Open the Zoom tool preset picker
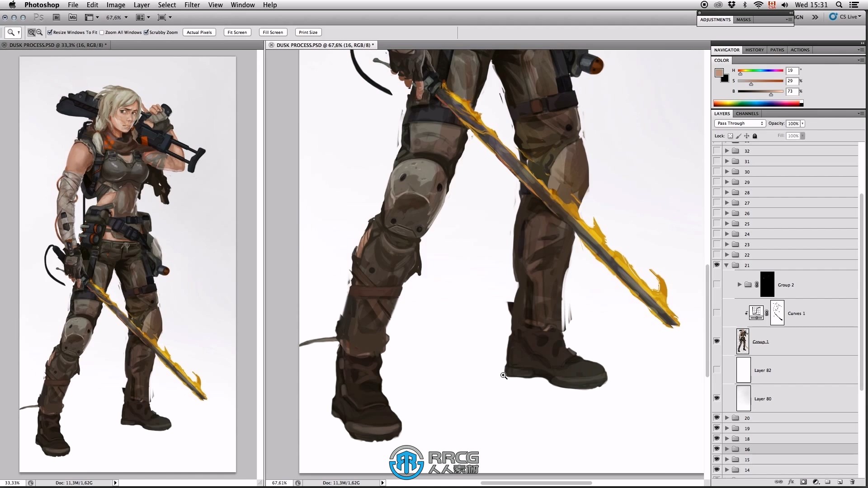The height and width of the screenshot is (488, 868). pos(13,32)
